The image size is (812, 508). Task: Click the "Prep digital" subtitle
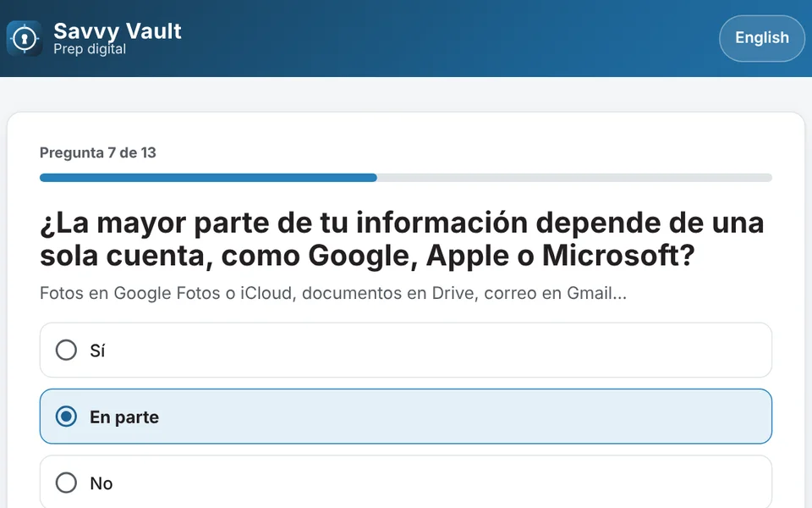point(90,49)
